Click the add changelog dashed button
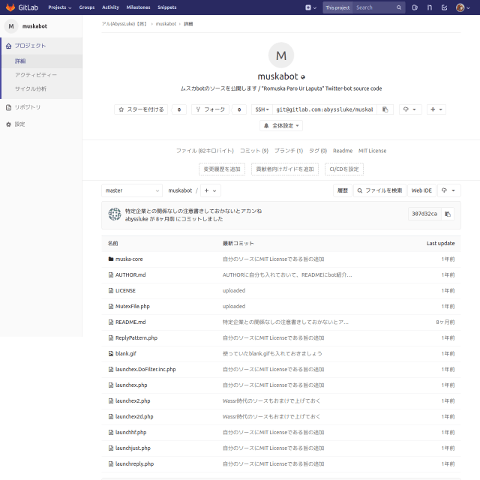This screenshot has width=480, height=480. (222, 169)
